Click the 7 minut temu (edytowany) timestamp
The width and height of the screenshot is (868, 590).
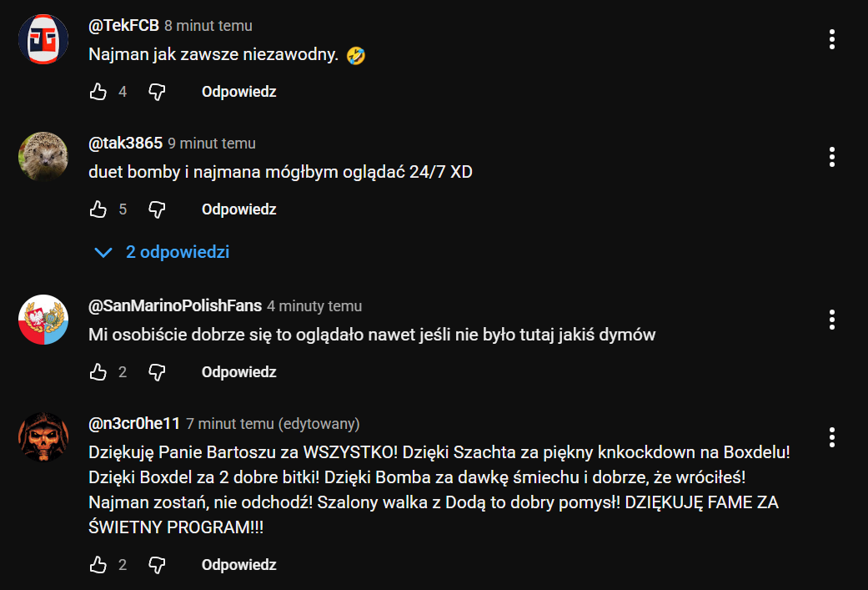[273, 424]
